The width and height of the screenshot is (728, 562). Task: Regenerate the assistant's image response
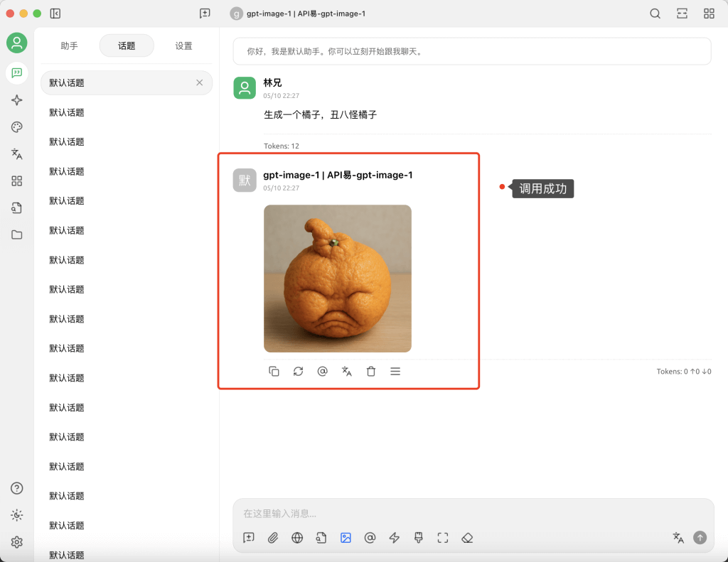[x=298, y=371]
